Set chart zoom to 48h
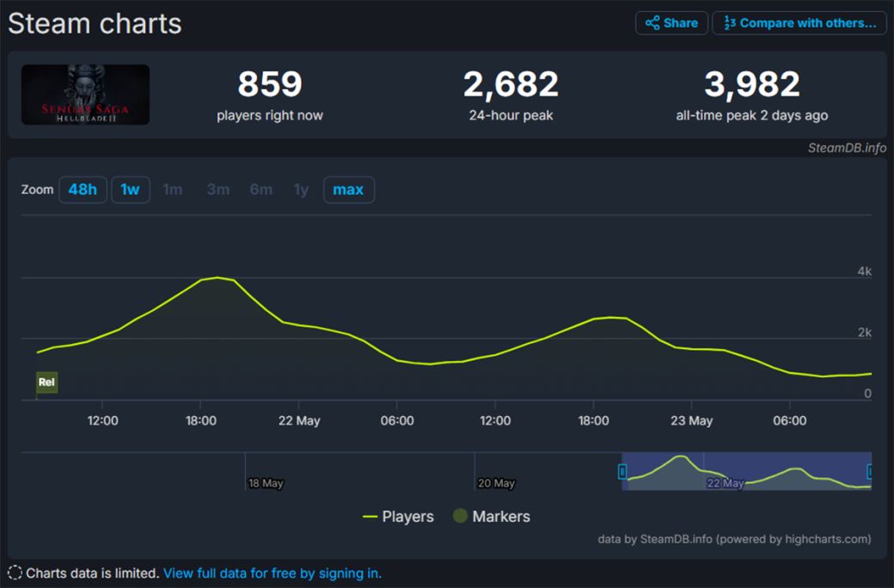The image size is (894, 588). (83, 190)
